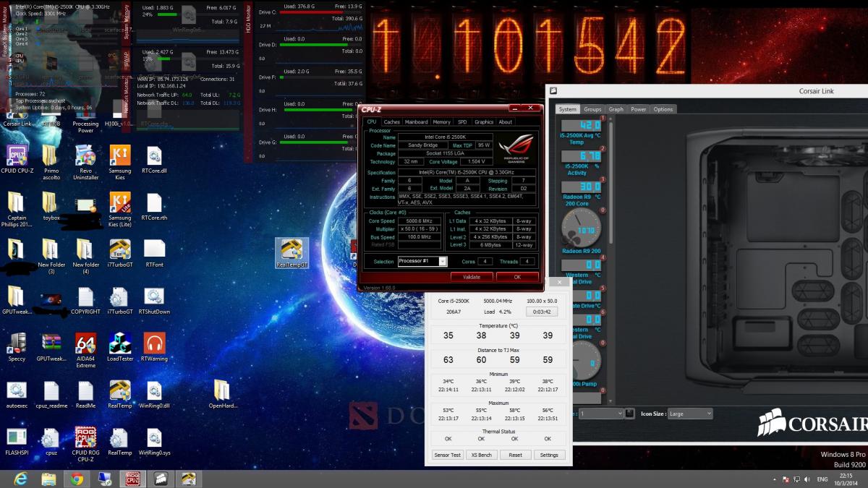
Task: Select the Primo ascolto folder
Action: 51,162
